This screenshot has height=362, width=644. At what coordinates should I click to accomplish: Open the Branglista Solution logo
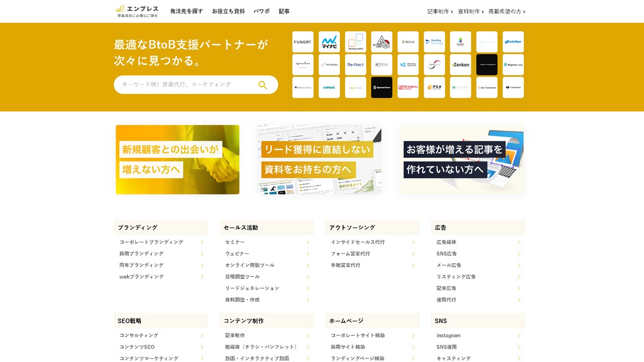pyautogui.click(x=408, y=87)
